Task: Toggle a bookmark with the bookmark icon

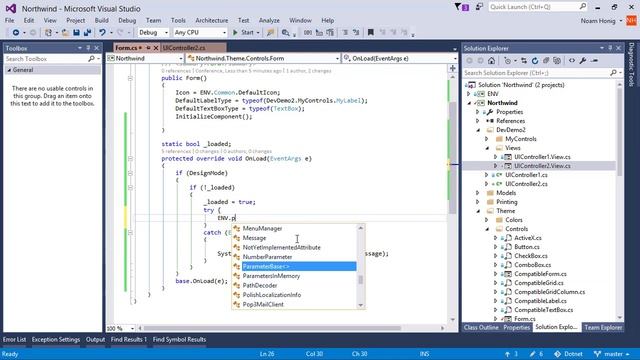Action: [371, 32]
